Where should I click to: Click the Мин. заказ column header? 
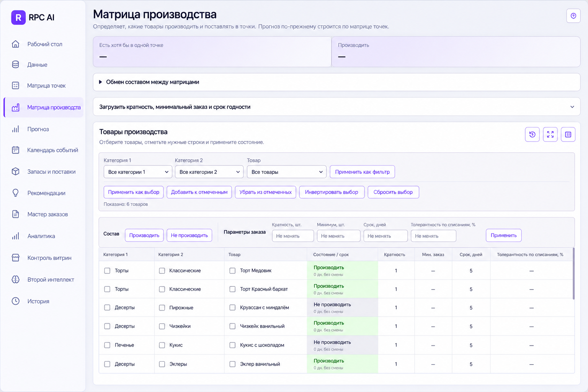[x=433, y=255]
